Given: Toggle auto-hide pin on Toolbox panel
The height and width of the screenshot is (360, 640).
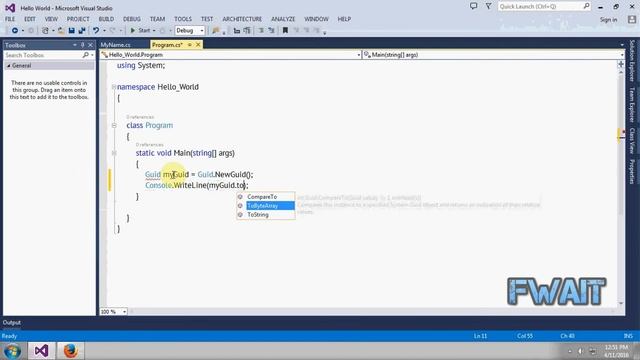Looking at the screenshot, I should [x=82, y=45].
